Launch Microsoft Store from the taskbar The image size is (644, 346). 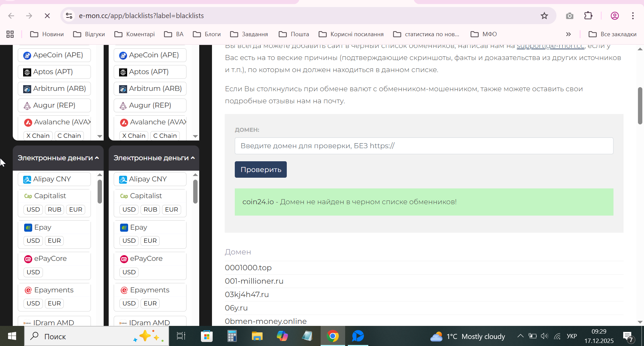[x=207, y=336]
